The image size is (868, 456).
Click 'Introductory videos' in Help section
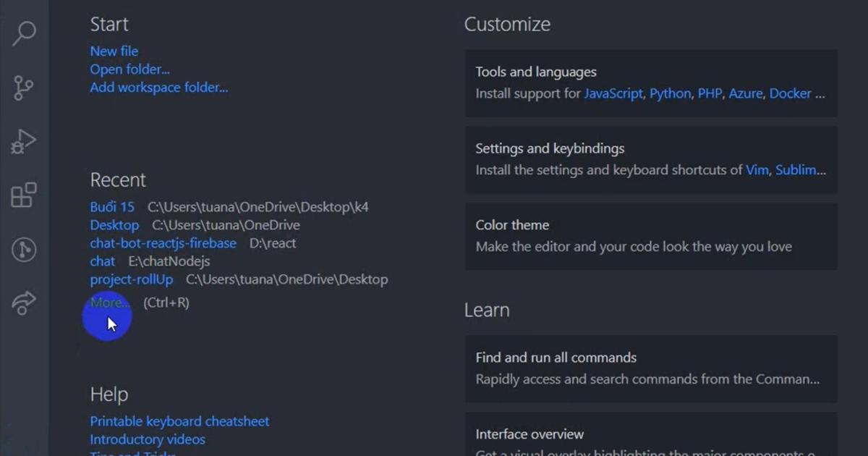point(147,439)
